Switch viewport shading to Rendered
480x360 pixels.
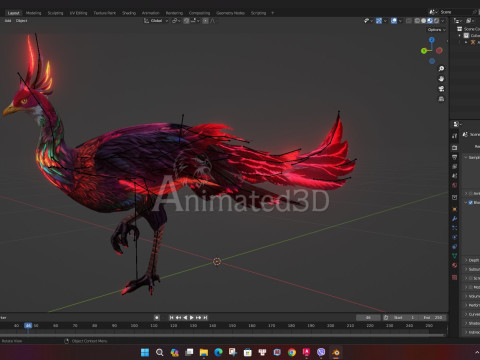coord(436,21)
